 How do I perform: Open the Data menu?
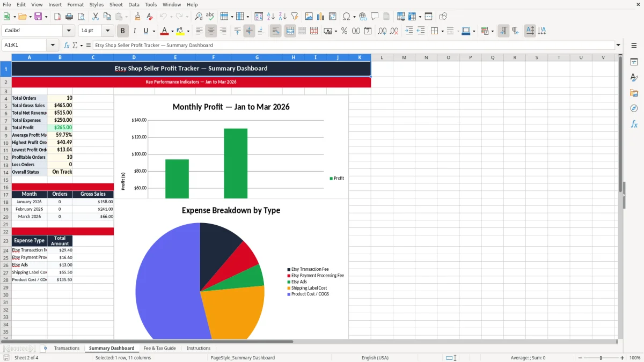click(x=134, y=4)
